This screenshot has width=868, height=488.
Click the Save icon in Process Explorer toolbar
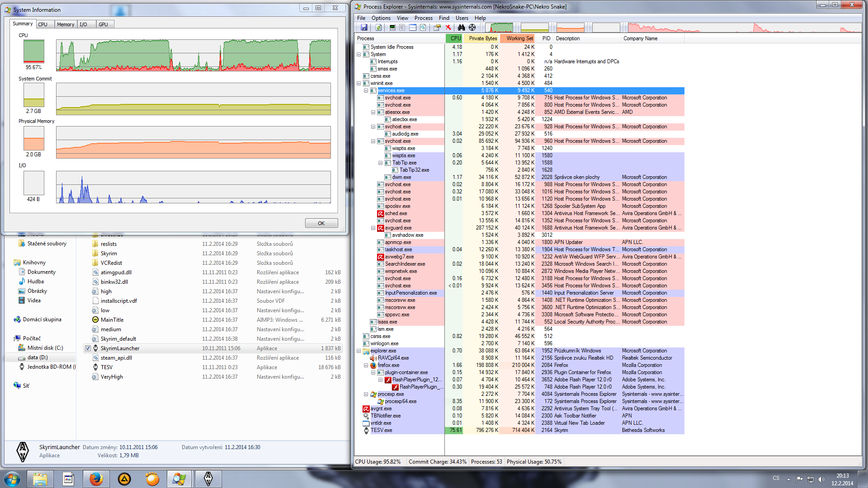[364, 28]
